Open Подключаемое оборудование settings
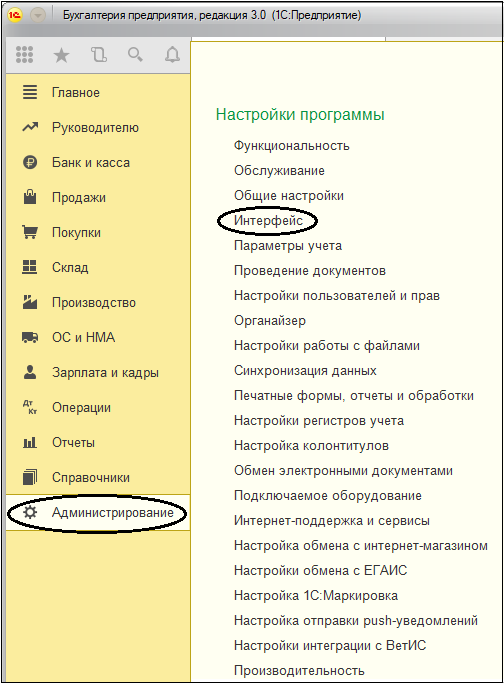The height and width of the screenshot is (683, 504). [x=328, y=496]
